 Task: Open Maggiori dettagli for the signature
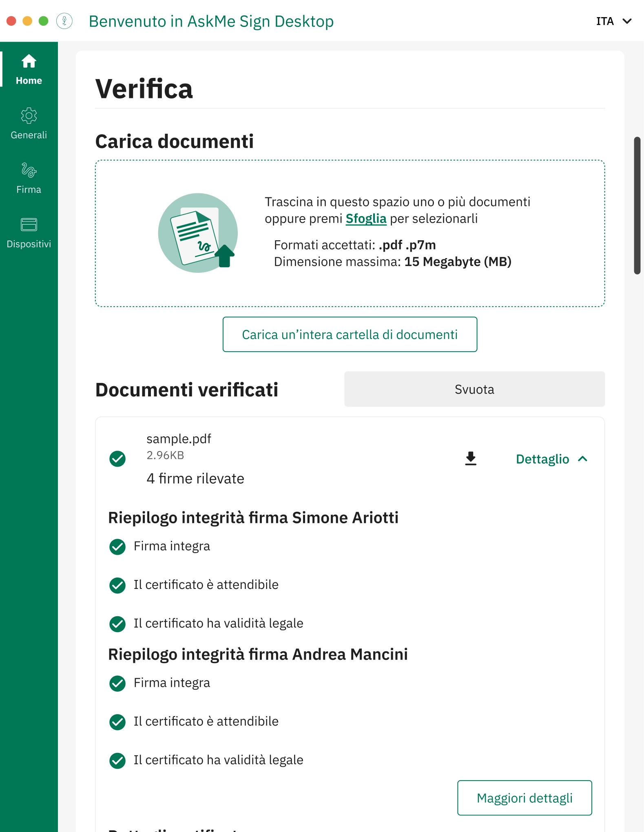click(524, 798)
